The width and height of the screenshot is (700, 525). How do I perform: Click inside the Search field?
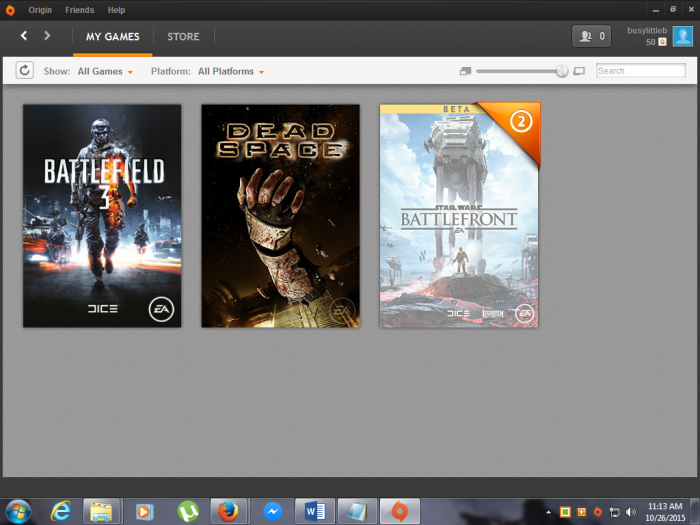click(x=641, y=71)
